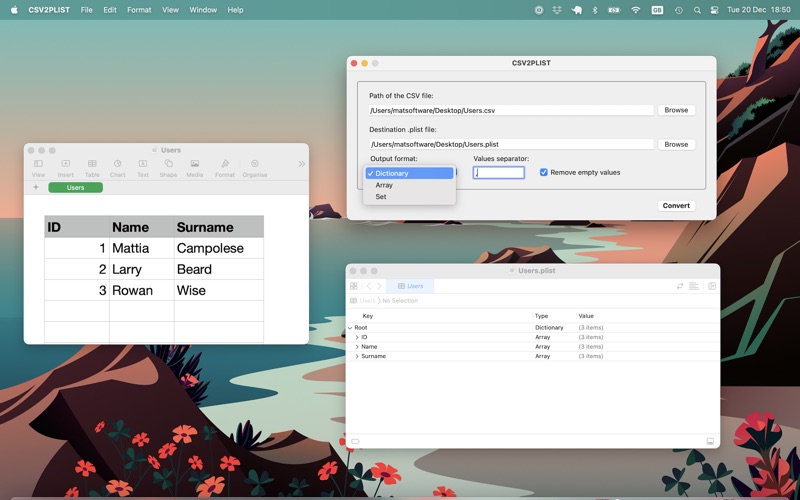Select Array in the output format list
Image resolution: width=800 pixels, height=500 pixels.
[409, 185]
